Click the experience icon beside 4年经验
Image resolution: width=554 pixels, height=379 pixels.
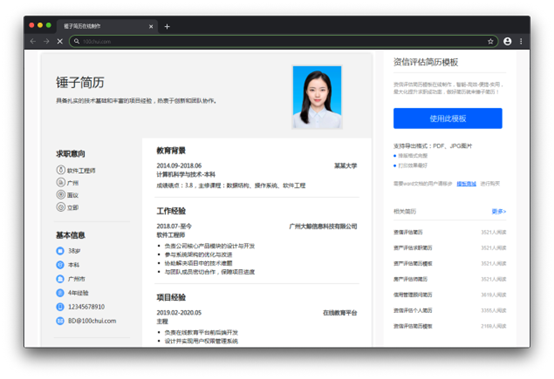point(60,293)
